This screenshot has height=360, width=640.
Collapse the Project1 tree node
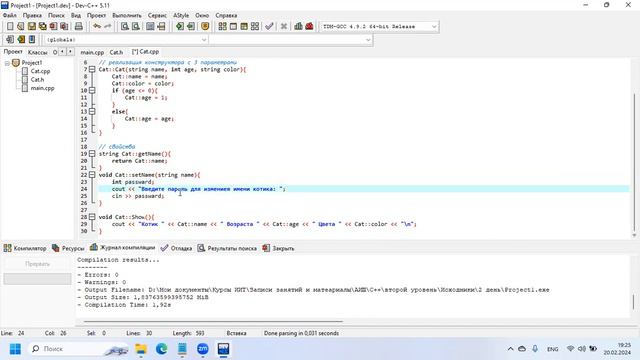pyautogui.click(x=7, y=63)
